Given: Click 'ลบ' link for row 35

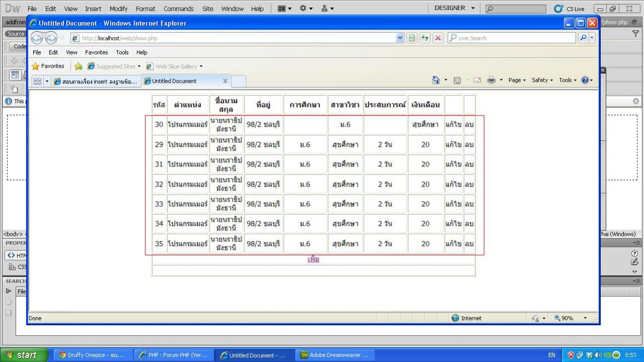Looking at the screenshot, I should click(x=469, y=244).
